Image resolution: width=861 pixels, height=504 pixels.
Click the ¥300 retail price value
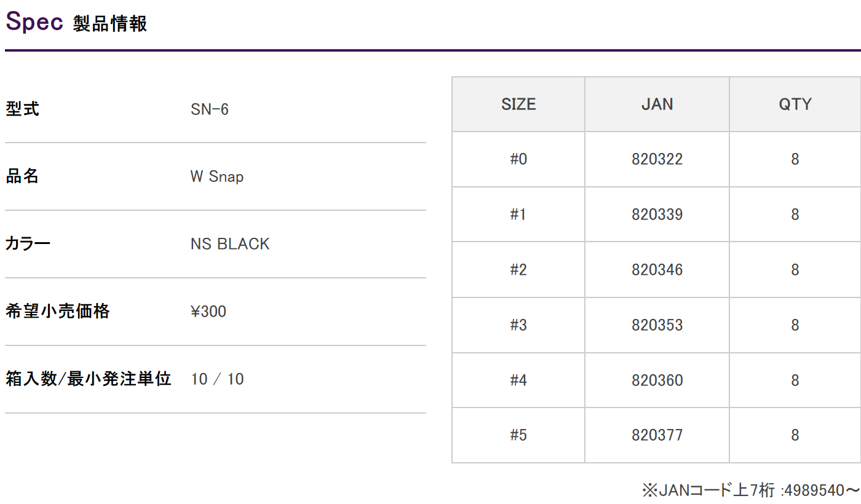[x=208, y=312]
